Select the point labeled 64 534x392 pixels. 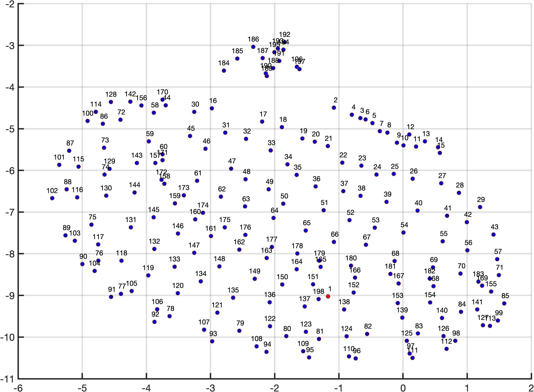pos(273,218)
